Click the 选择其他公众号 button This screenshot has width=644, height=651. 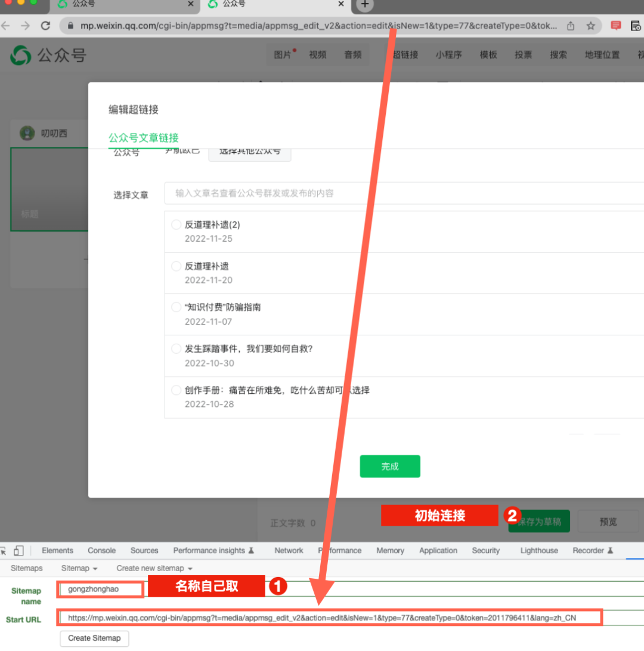(249, 153)
